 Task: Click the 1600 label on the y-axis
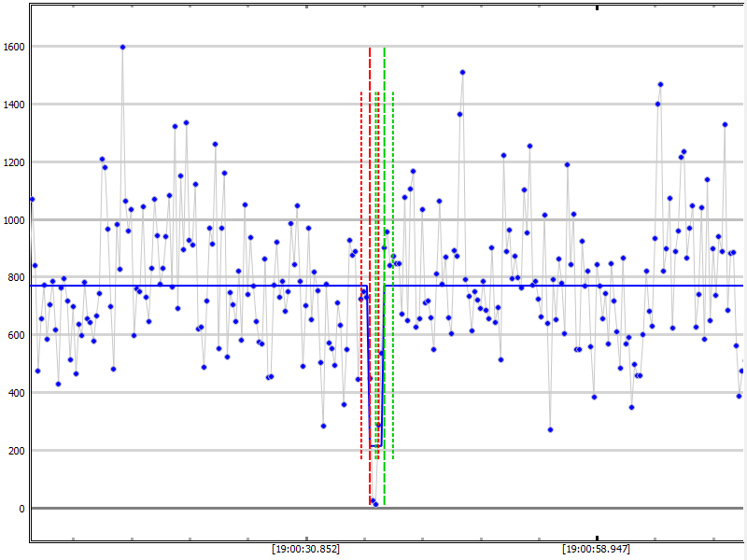coord(14,47)
